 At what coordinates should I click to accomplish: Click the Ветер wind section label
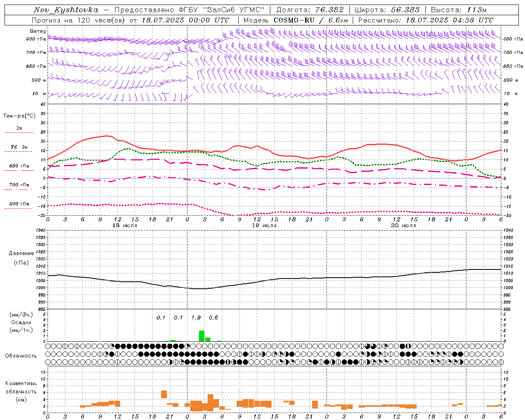point(38,31)
